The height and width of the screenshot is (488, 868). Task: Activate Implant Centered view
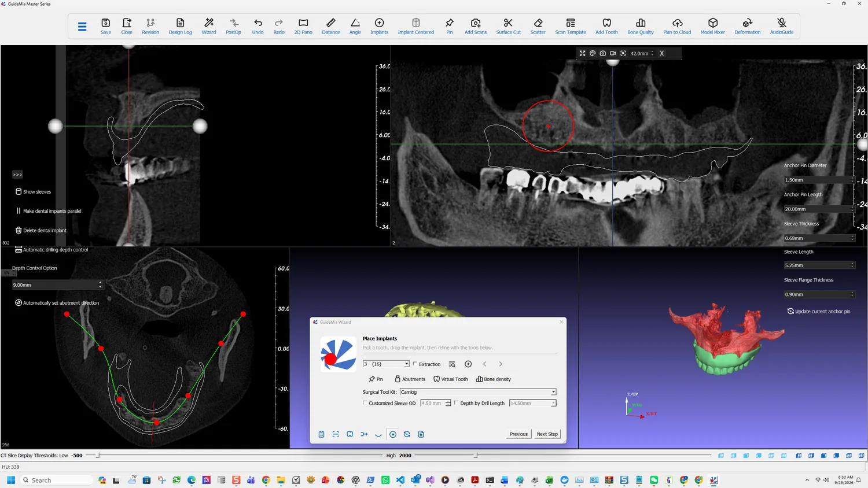click(415, 26)
